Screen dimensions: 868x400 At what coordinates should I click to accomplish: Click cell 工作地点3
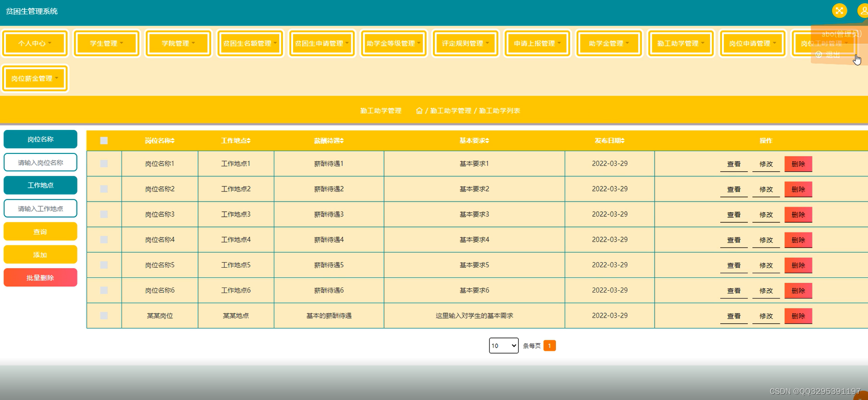(x=236, y=214)
